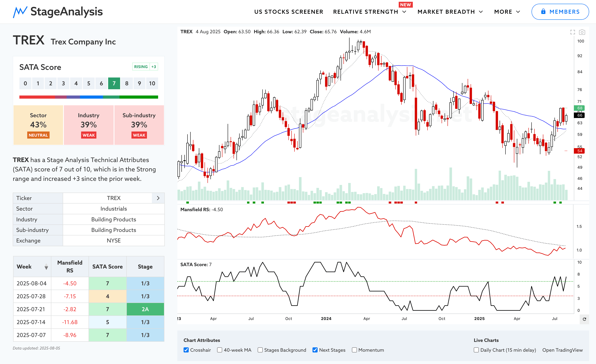Click the Trex Company Inc heading
Screen dimensions: 596x364
(83, 42)
